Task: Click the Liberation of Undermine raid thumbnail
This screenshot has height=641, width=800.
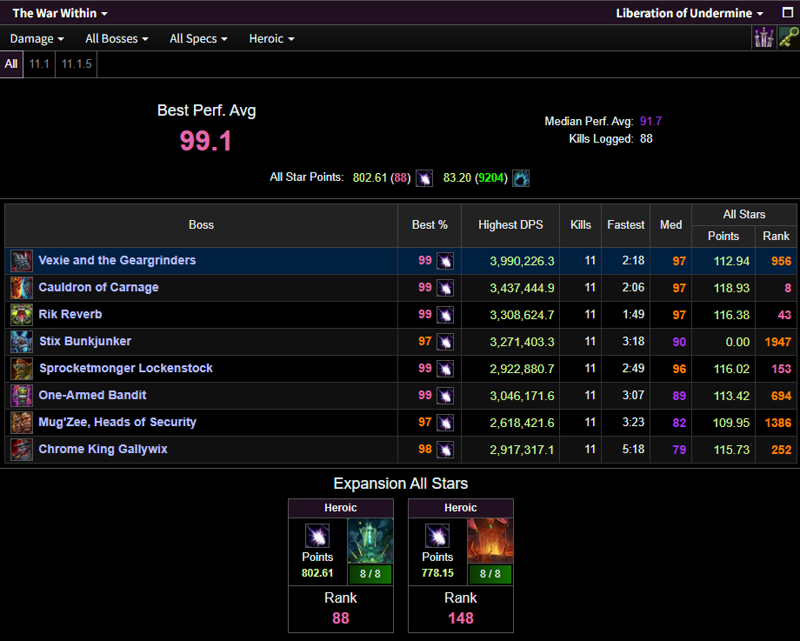Action: coord(370,541)
